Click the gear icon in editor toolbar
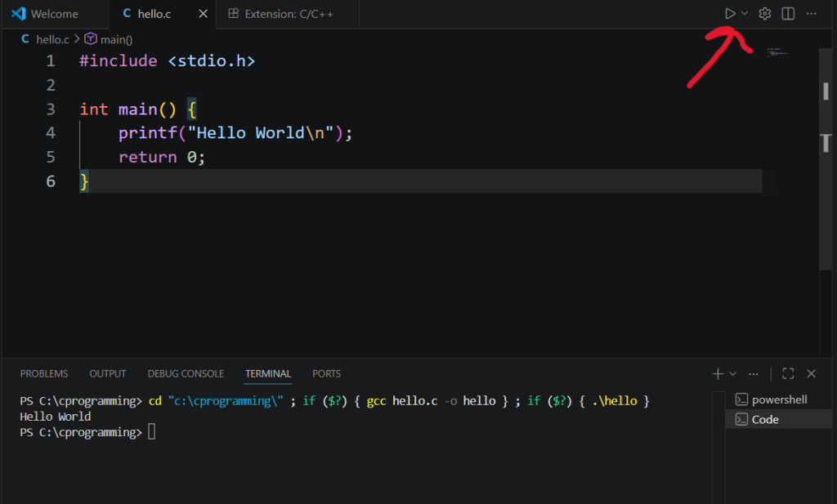The width and height of the screenshot is (837, 504). [765, 14]
